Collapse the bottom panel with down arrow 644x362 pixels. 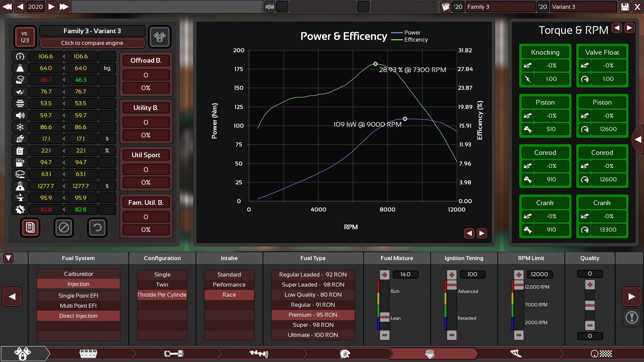click(x=8, y=258)
